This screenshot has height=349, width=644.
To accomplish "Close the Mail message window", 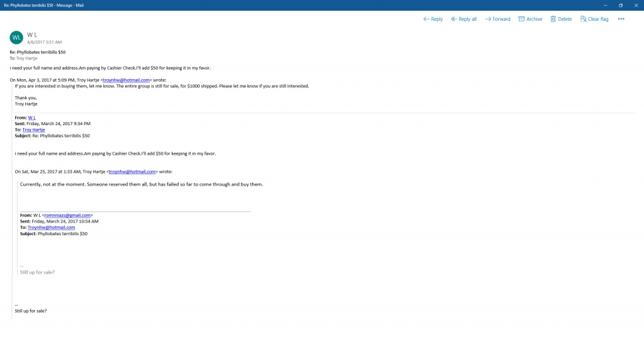I will click(636, 5).
